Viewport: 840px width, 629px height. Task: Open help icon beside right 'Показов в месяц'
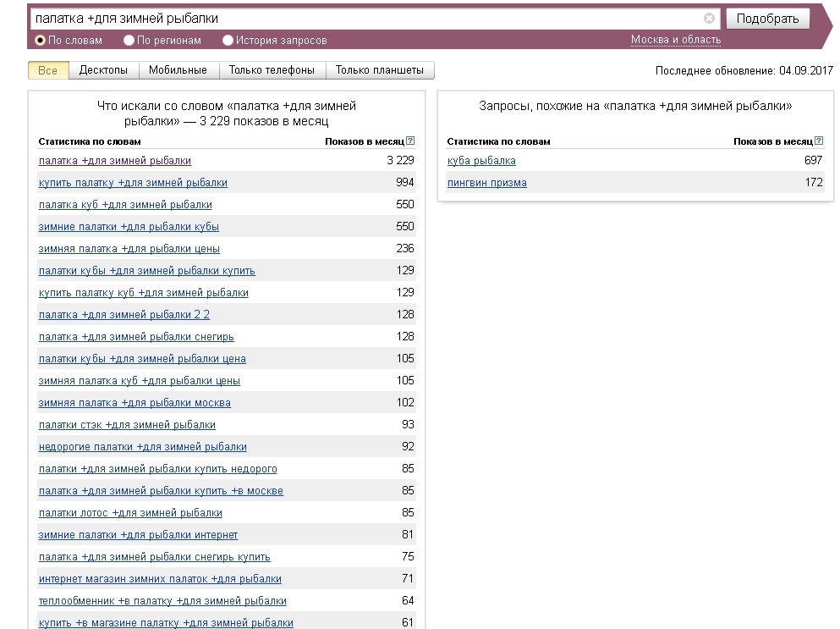click(819, 141)
